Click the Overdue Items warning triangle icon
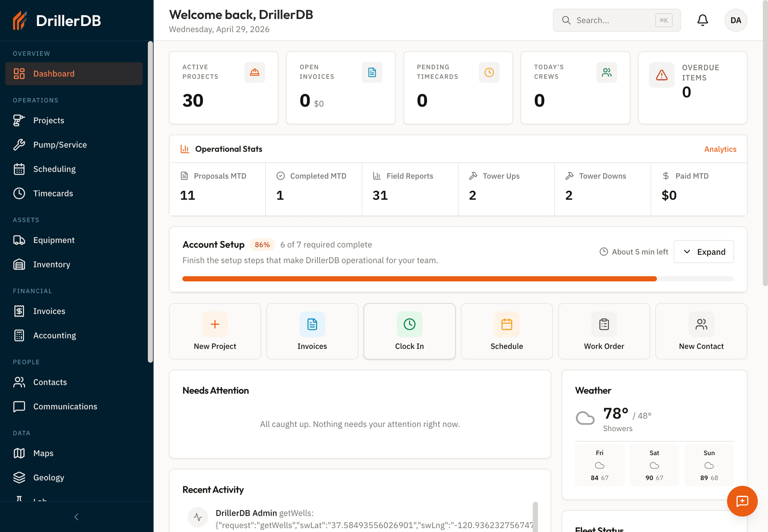This screenshot has height=532, width=768. pyautogui.click(x=662, y=75)
